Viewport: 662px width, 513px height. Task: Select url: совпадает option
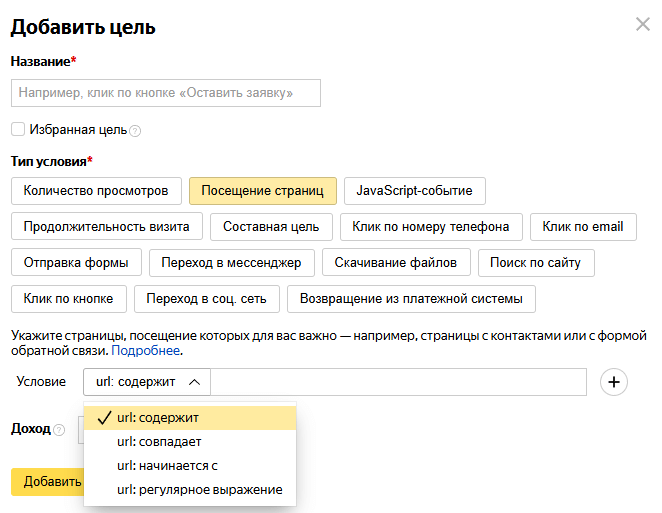pos(159,441)
